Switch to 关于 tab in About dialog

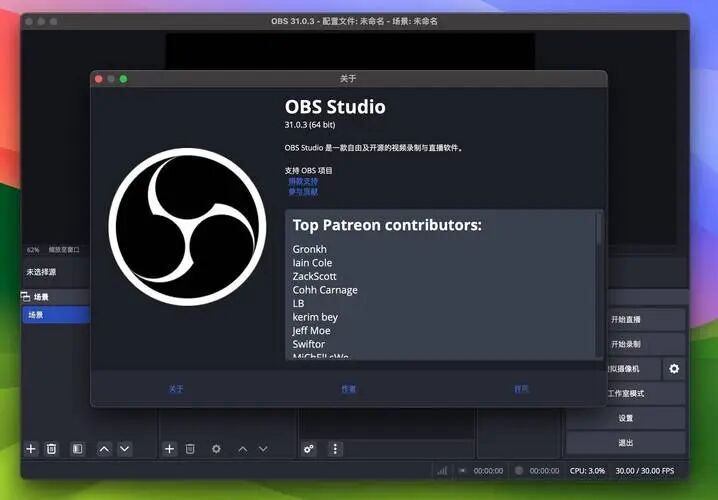click(x=176, y=389)
